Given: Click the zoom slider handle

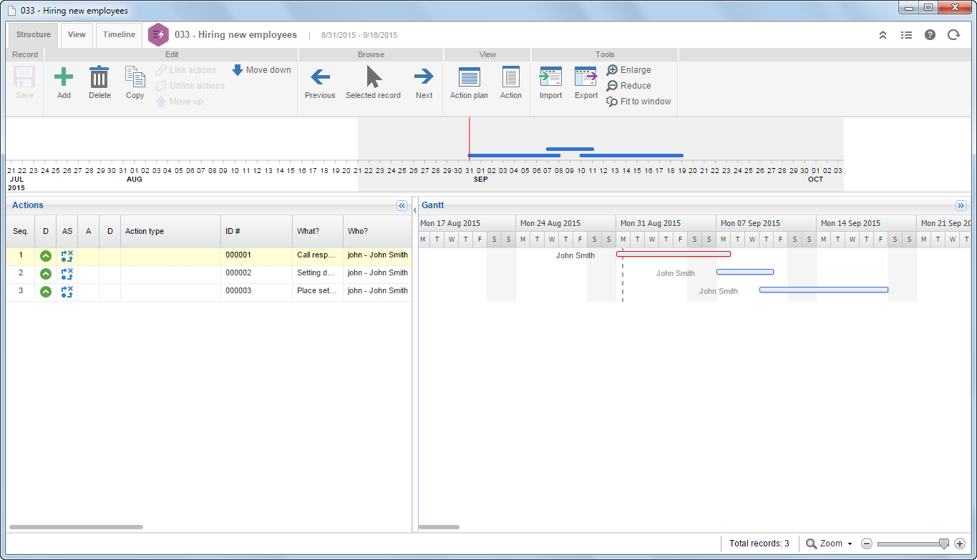Looking at the screenshot, I should pos(944,544).
